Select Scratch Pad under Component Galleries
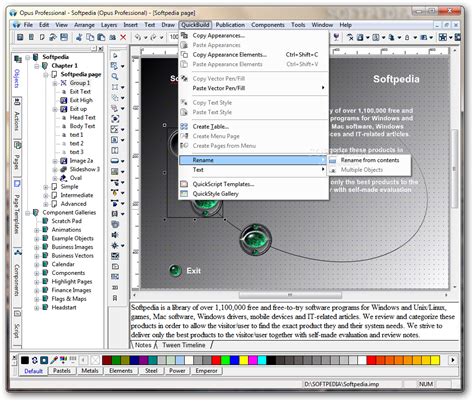The width and height of the screenshot is (474, 402). click(x=66, y=221)
